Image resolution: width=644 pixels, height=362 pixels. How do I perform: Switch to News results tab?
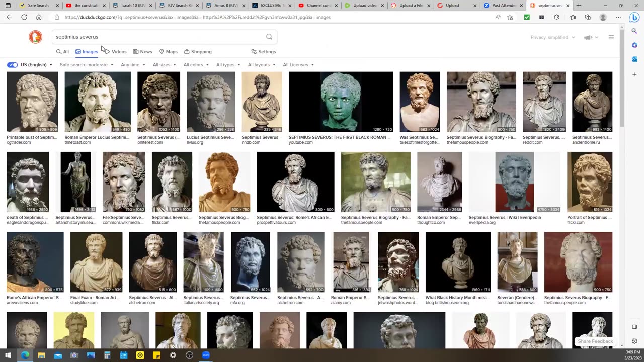tap(142, 52)
